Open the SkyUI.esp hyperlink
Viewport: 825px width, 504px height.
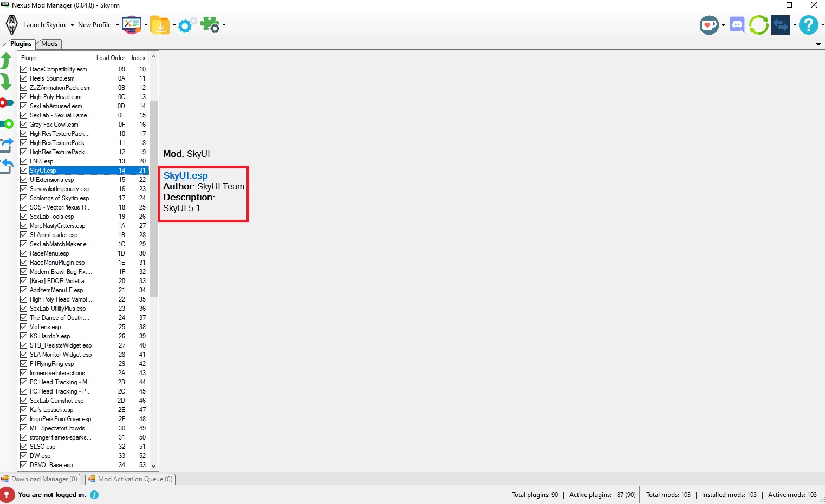(x=185, y=175)
